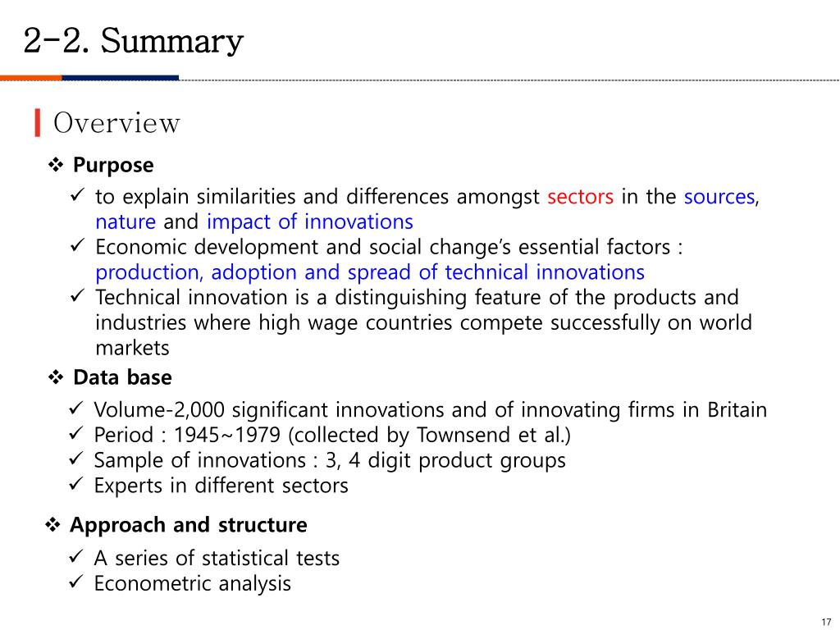840x630 pixels.
Task: Click the diamond bullet beside Purpose
Action: click(56, 165)
